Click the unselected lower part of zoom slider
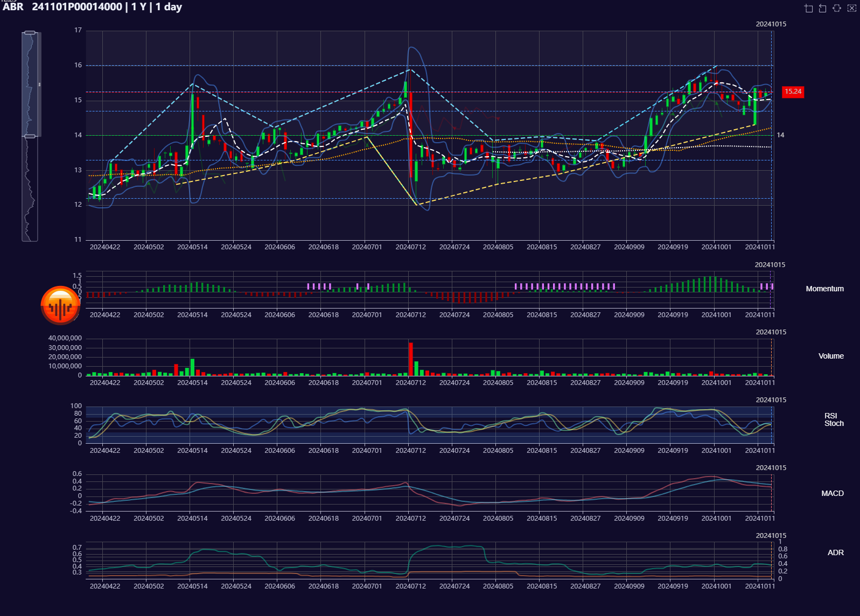Viewport: 860px width, 616px height. pyautogui.click(x=30, y=188)
